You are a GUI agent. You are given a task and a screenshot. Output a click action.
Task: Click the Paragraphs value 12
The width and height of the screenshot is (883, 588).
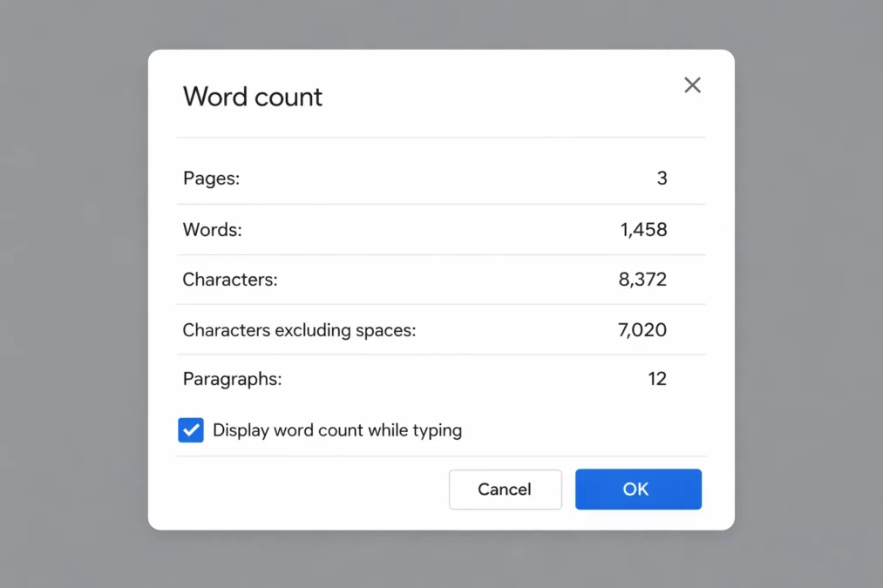click(656, 379)
